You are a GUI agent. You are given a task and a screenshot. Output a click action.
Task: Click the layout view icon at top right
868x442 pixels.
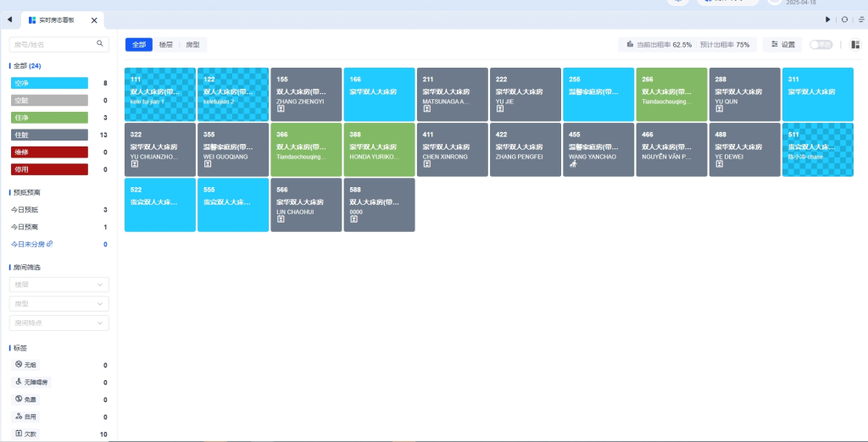point(855,45)
